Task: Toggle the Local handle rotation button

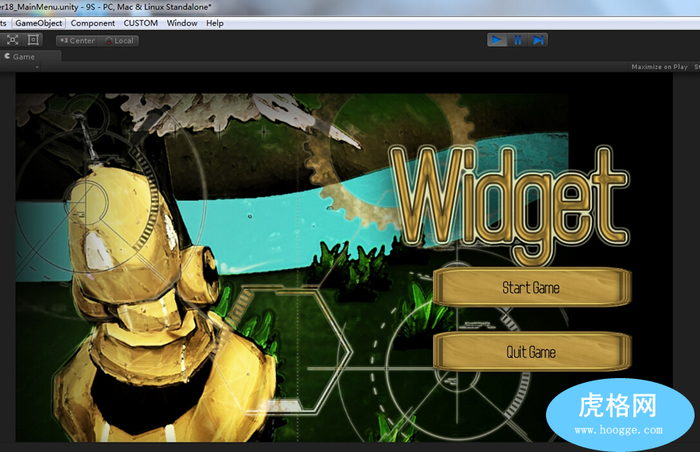Action: pos(119,41)
